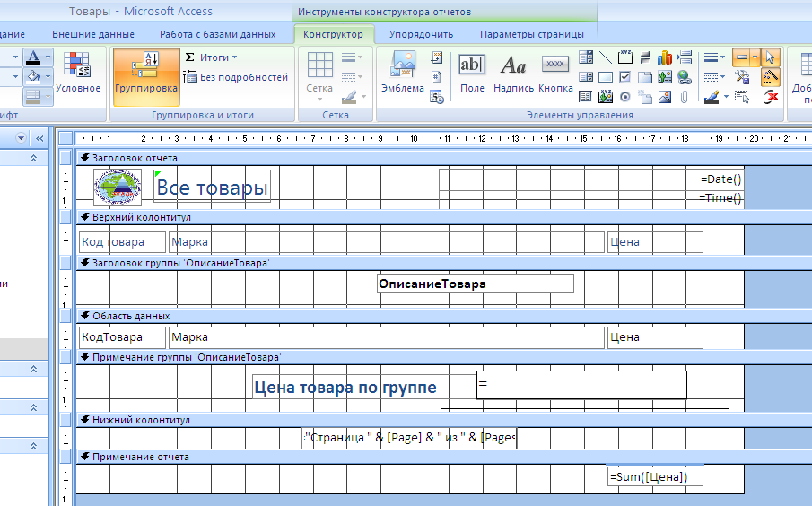Select the check box control icon
The height and width of the screenshot is (506, 812).
(x=625, y=77)
